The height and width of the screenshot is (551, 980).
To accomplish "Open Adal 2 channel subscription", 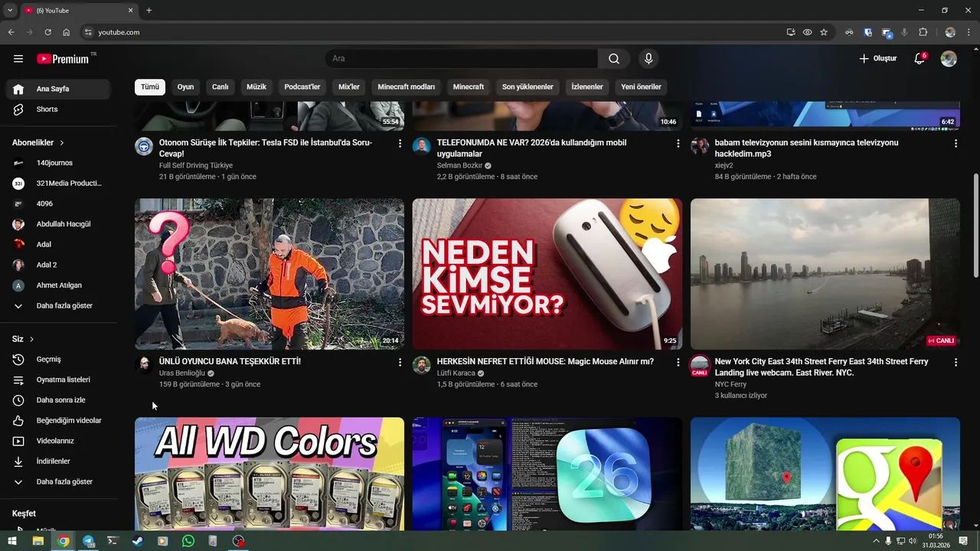I will coord(58,265).
